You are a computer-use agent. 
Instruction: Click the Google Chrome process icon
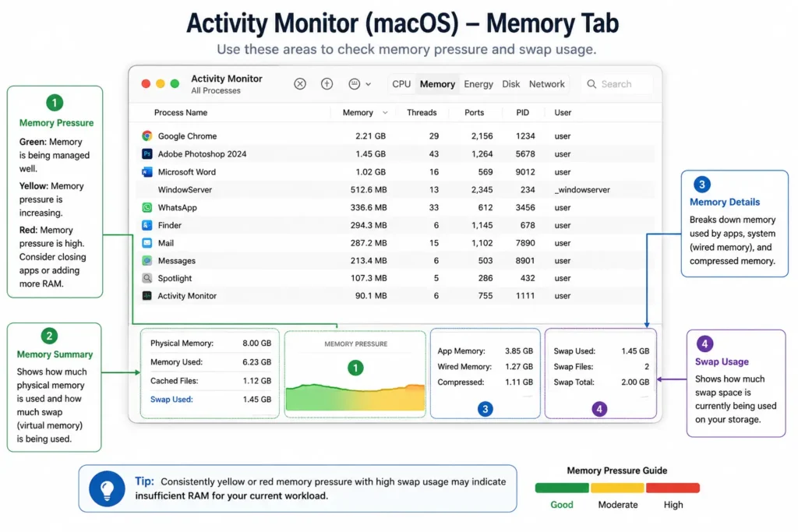pos(147,136)
